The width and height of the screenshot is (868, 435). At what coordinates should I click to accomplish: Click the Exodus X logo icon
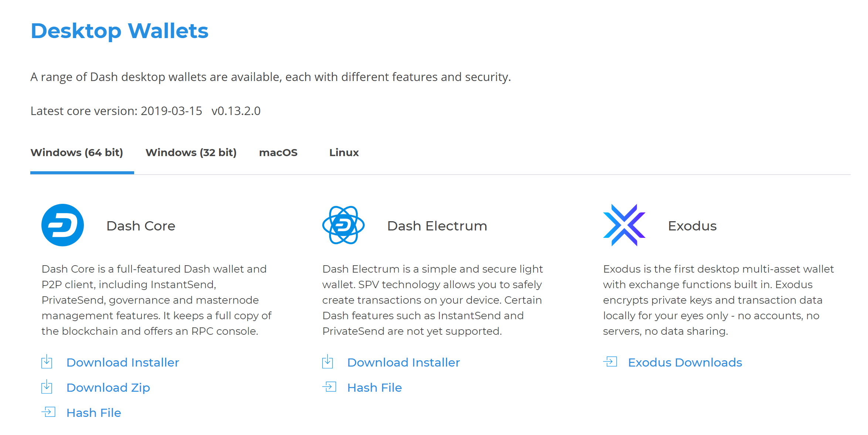[624, 225]
